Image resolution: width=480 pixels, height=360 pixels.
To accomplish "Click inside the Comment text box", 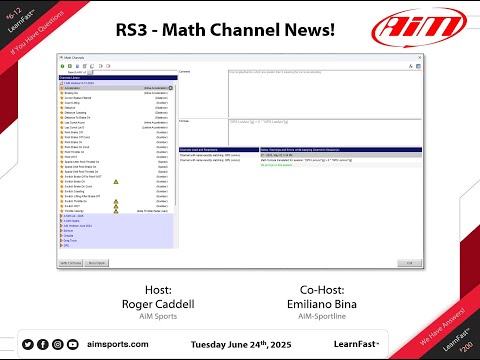I will coord(325,93).
